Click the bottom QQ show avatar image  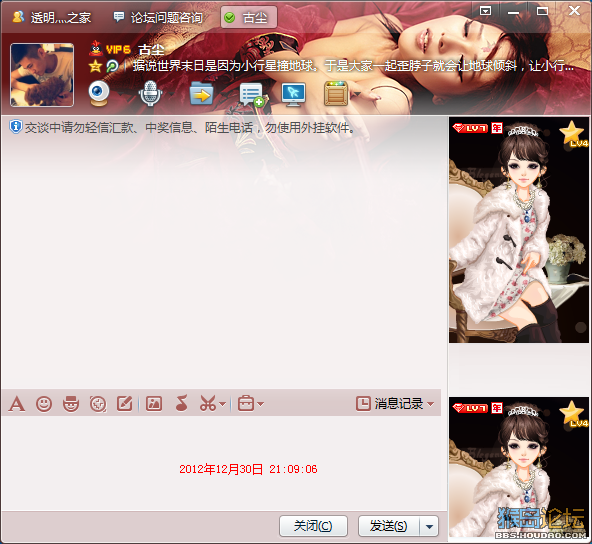[519, 467]
